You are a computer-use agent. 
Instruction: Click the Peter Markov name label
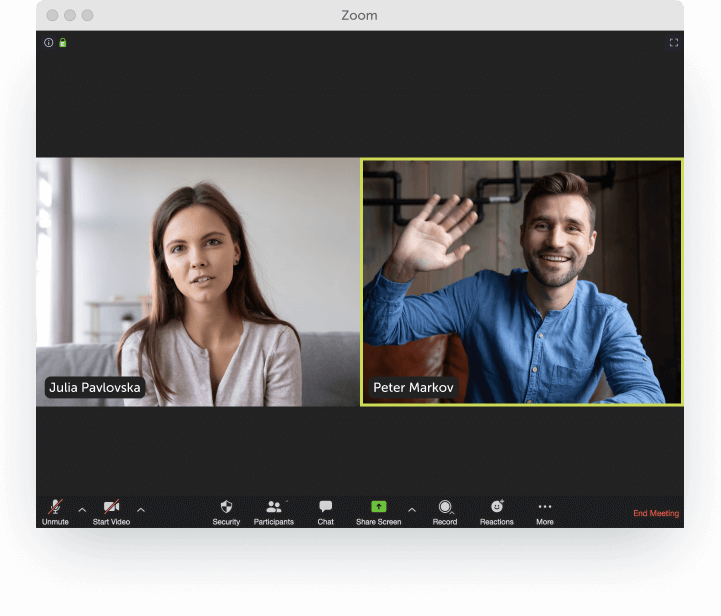point(413,388)
